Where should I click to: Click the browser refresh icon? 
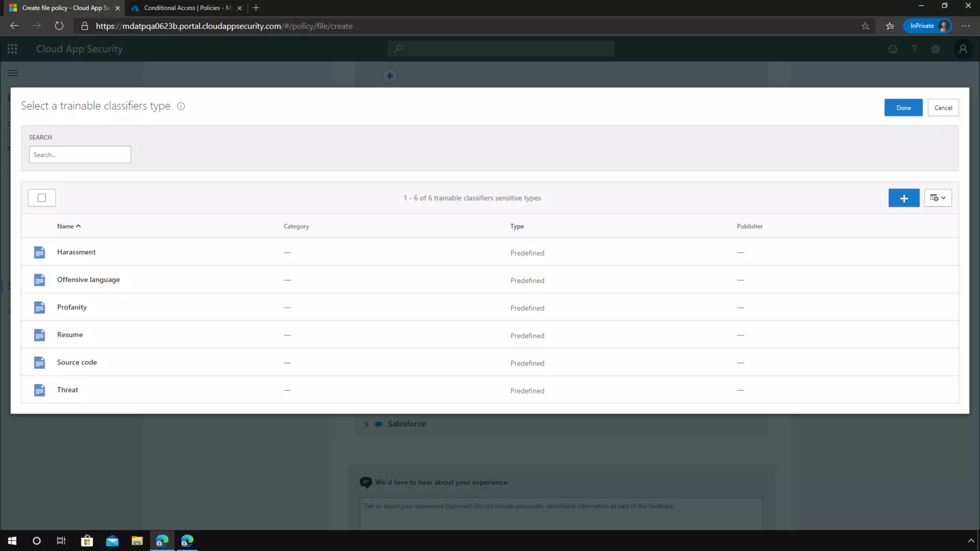(x=59, y=26)
